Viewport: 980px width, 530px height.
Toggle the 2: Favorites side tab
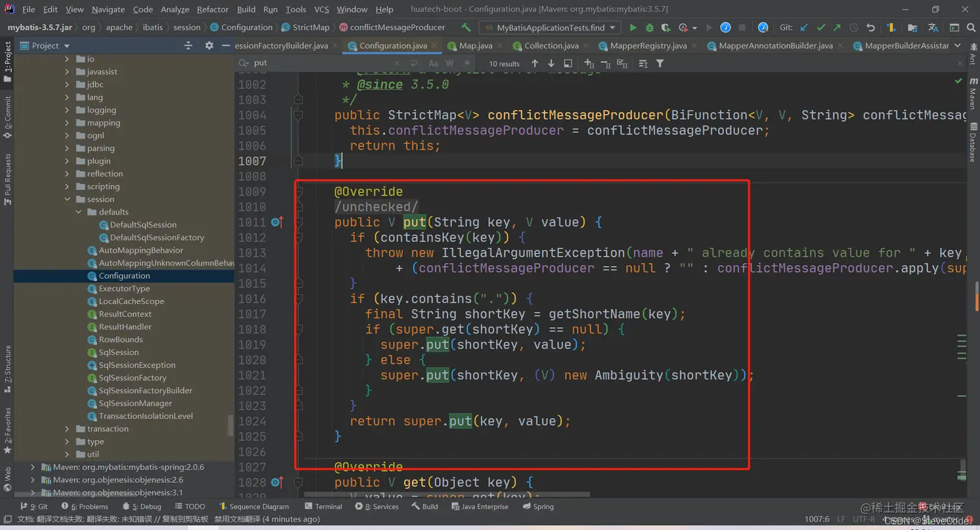point(7,430)
